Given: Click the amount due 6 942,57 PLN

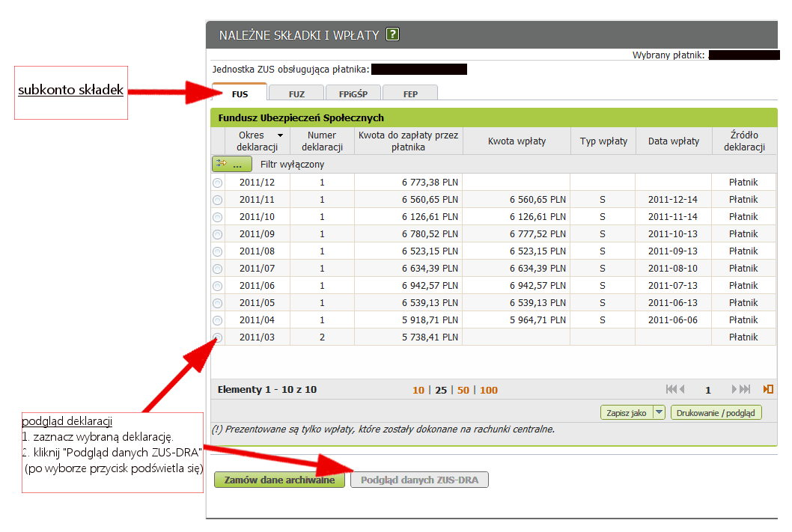Looking at the screenshot, I should 430,285.
